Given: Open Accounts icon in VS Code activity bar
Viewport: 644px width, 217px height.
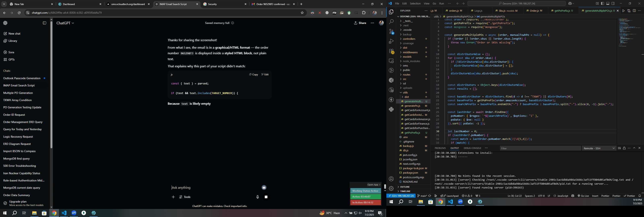Looking at the screenshot, I should click(391, 179).
